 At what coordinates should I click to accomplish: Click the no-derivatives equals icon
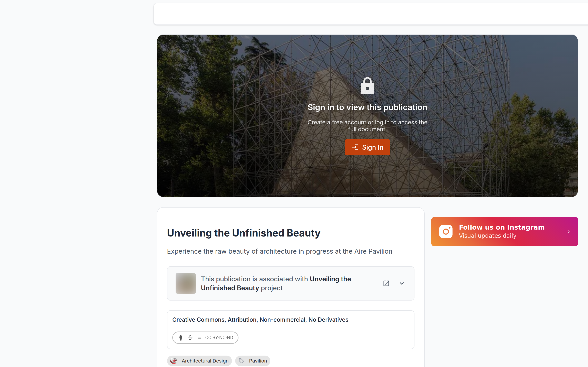tap(199, 338)
